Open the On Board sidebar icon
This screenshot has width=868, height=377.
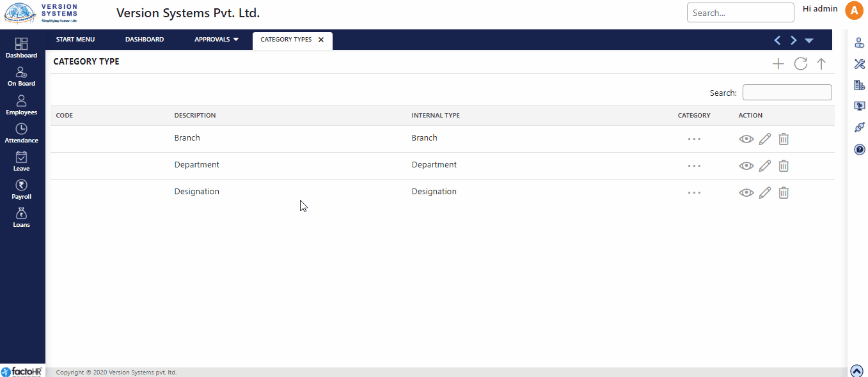click(x=21, y=77)
